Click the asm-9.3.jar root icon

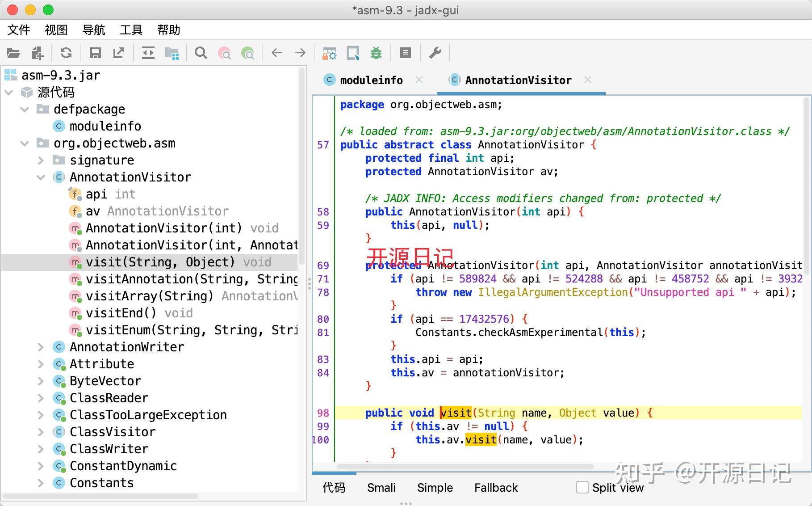(10, 75)
